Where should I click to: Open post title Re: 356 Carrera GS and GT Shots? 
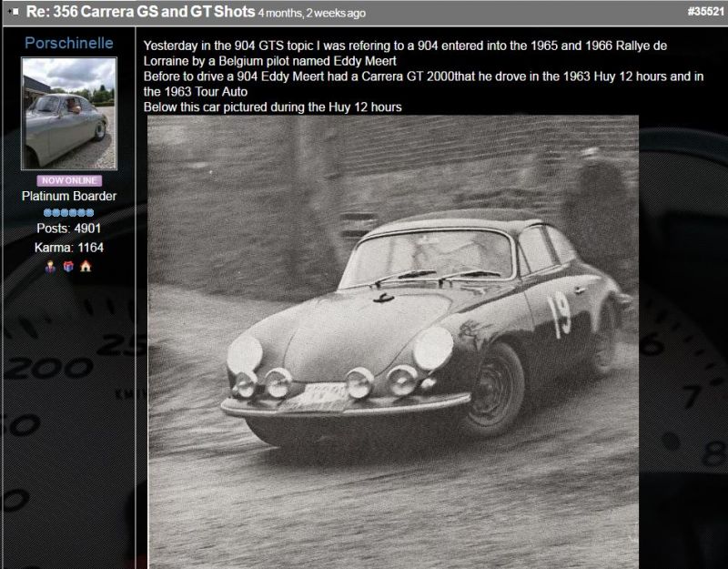(140, 12)
